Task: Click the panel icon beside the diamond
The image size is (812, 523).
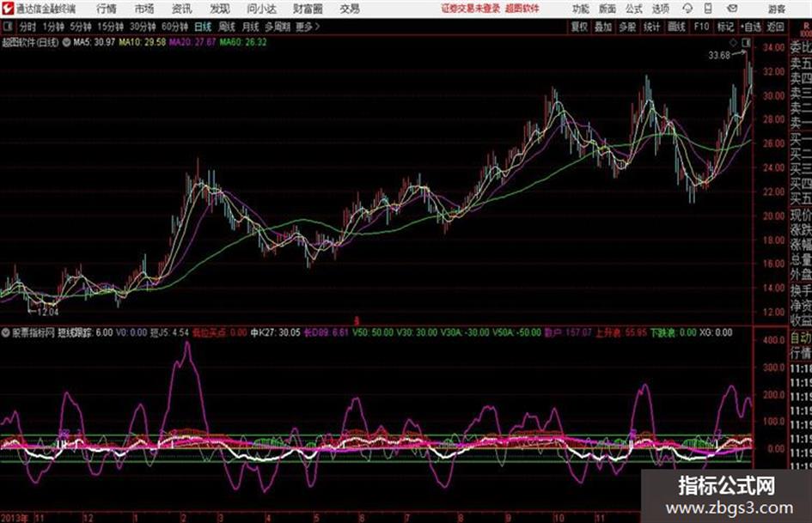Action: click(746, 42)
